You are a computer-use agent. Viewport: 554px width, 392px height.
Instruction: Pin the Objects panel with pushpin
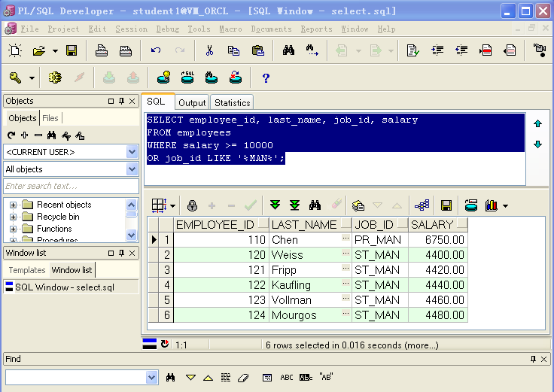122,101
